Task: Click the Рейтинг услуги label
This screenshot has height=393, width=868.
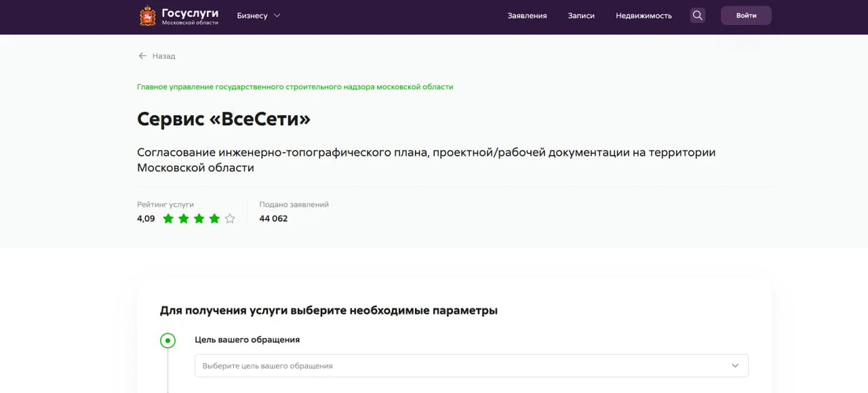Action: click(165, 204)
